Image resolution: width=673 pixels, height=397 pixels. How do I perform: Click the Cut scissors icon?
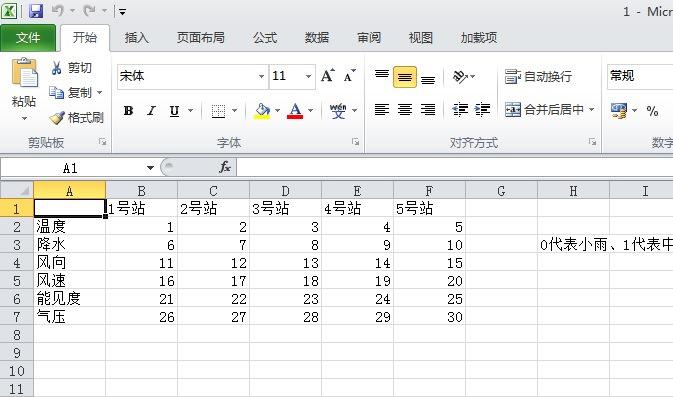click(57, 68)
